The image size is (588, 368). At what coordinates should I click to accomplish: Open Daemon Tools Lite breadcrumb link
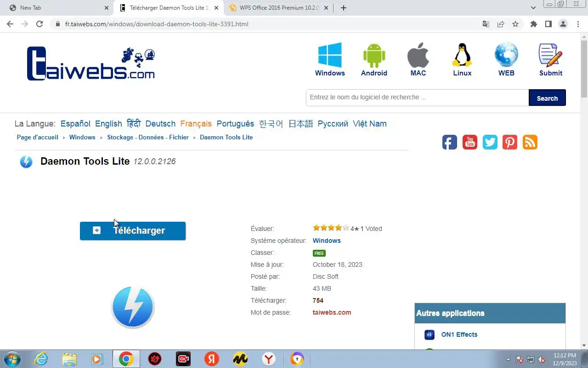pyautogui.click(x=226, y=137)
